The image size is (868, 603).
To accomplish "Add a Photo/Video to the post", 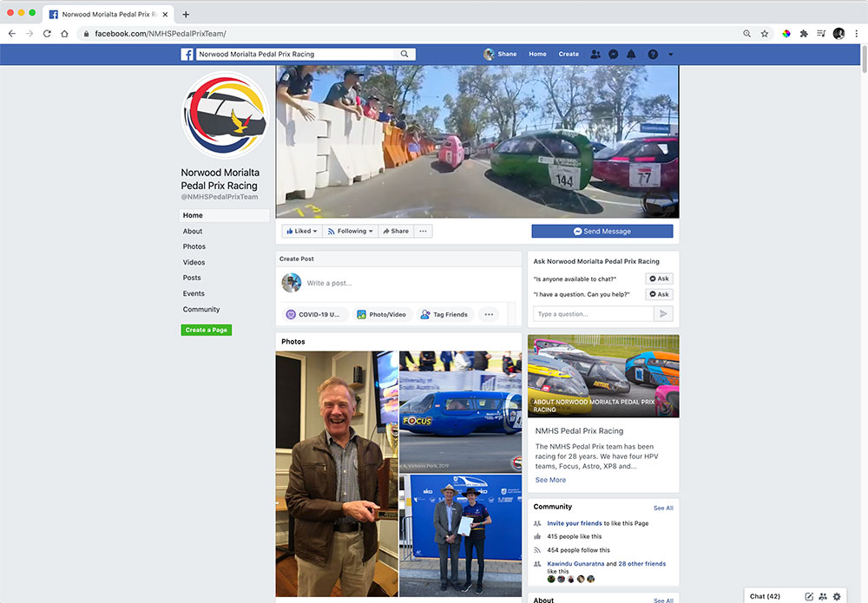I will (383, 314).
